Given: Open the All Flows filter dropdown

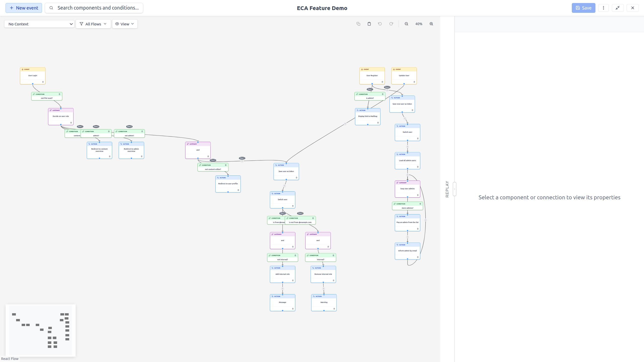Looking at the screenshot, I should click(x=93, y=24).
